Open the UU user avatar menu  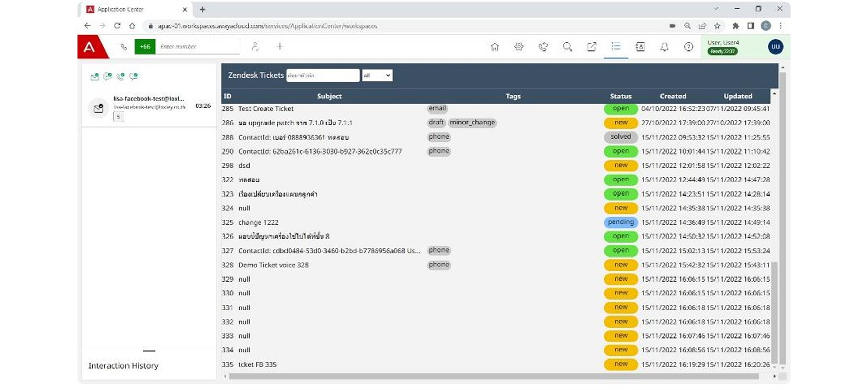coord(775,47)
